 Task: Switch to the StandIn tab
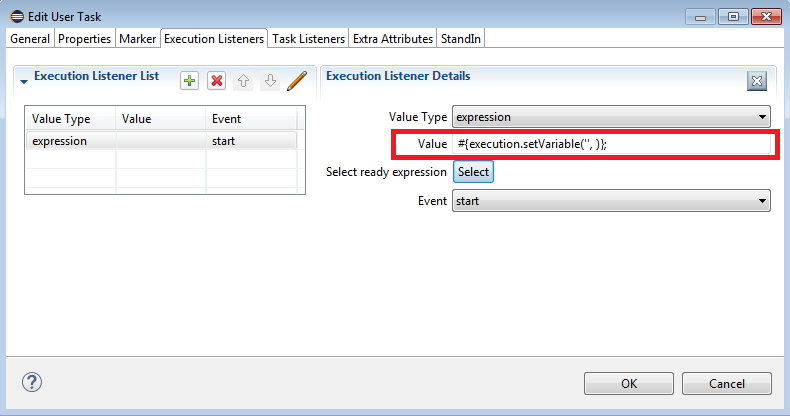pyautogui.click(x=460, y=39)
